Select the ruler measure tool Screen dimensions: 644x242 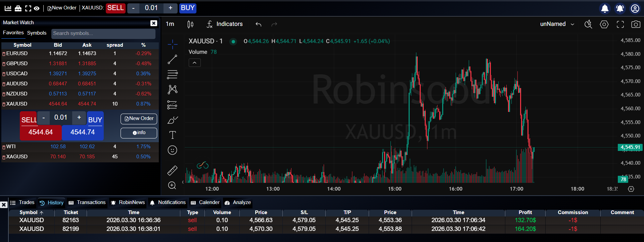(172, 170)
